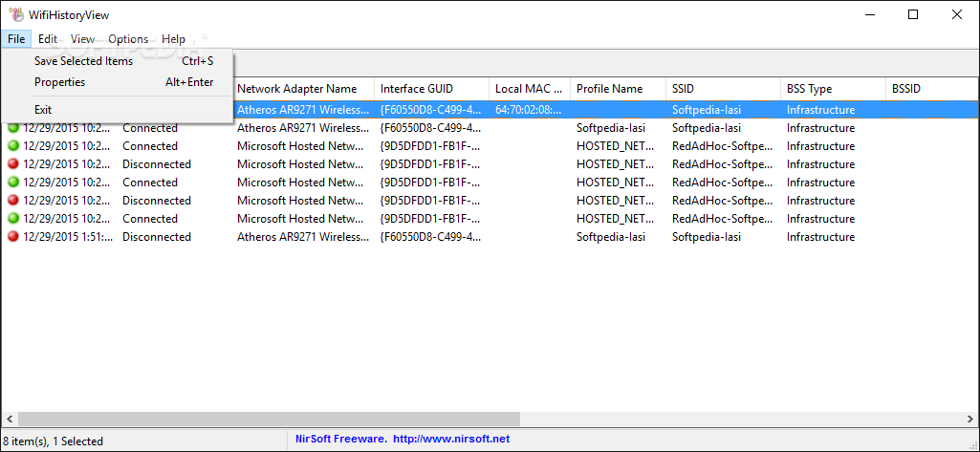Click the horizontal scrollbar thumb
Image resolution: width=980 pixels, height=452 pixels.
pos(269,419)
